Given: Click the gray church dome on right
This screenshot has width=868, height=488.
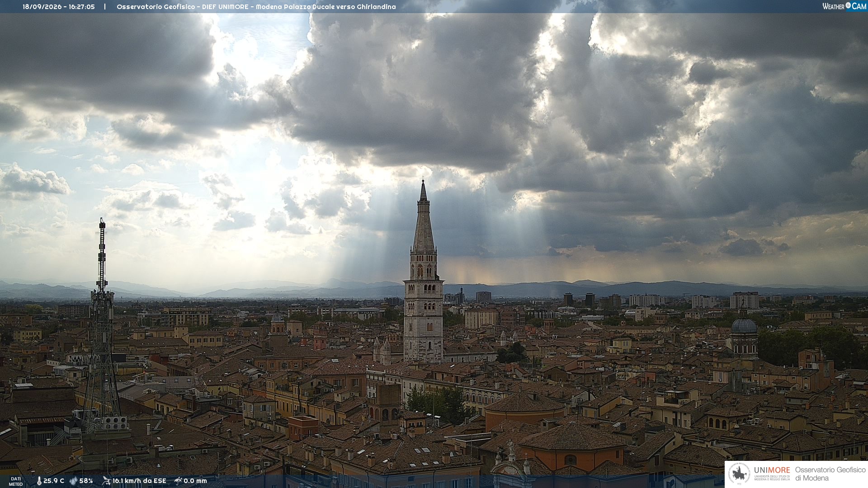Looking at the screenshot, I should click(x=744, y=325).
